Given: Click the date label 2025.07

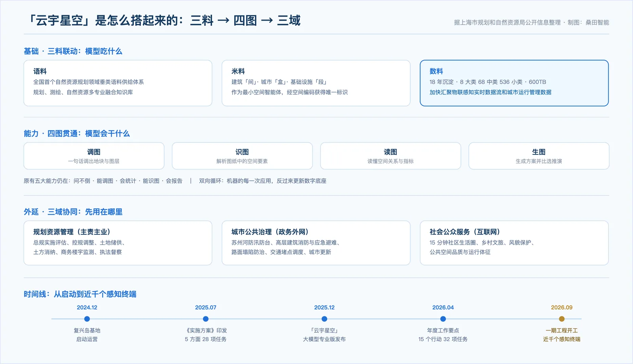Looking at the screenshot, I should [x=206, y=307].
